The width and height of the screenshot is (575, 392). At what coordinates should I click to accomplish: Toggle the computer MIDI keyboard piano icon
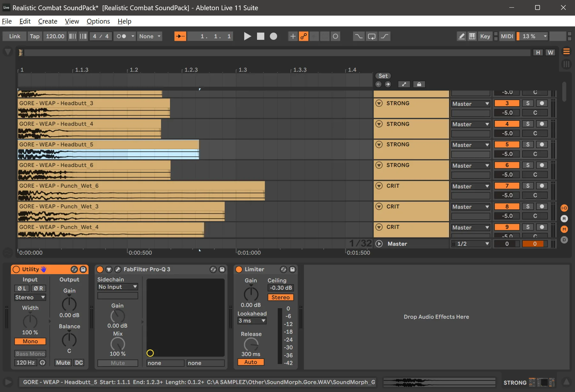(x=472, y=36)
